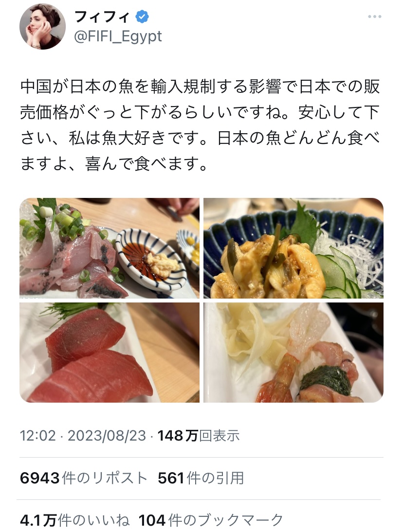Viewport: 403px width, 532px height.
Task: Open the @FIFI_Egypt handle link
Action: tap(118, 36)
